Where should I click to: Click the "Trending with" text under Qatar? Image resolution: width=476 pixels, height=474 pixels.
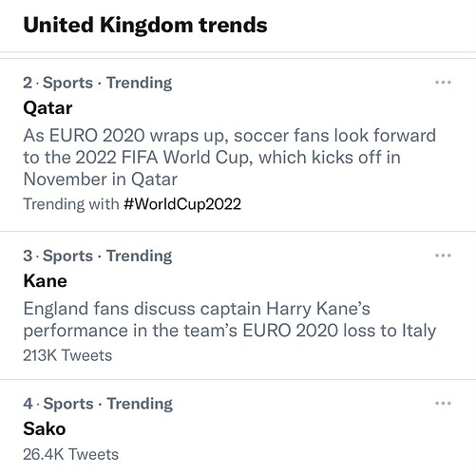71,204
